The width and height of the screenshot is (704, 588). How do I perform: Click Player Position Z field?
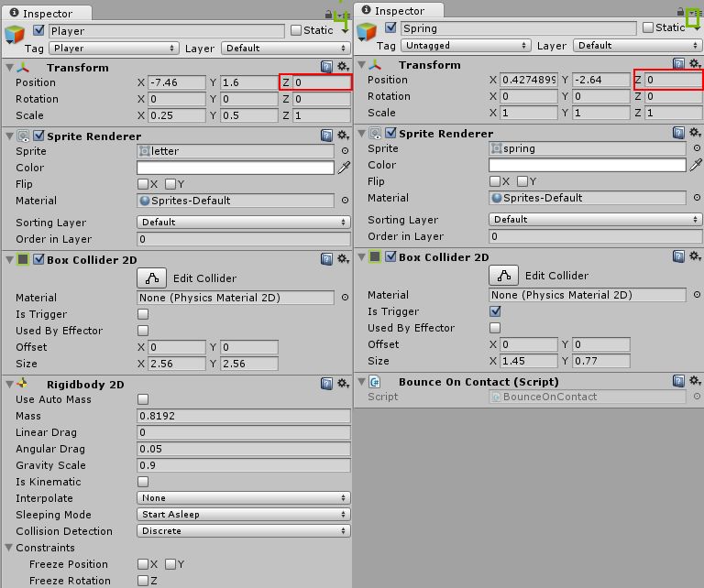(x=322, y=82)
